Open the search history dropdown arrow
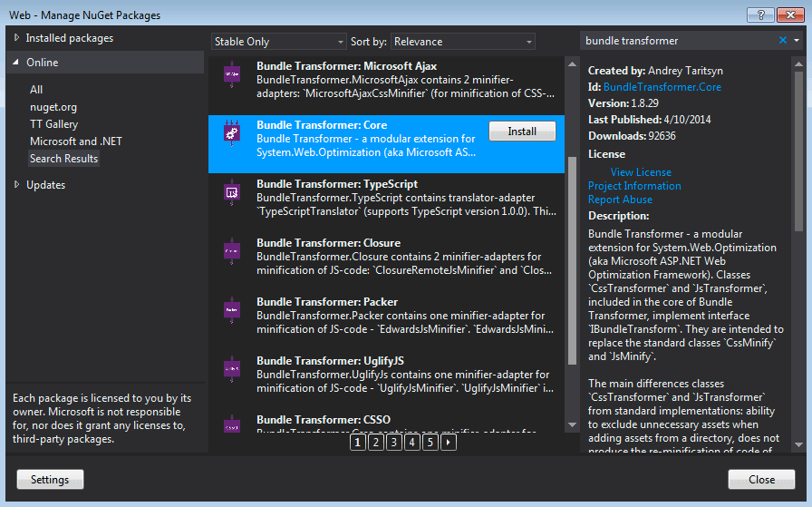Screen dimensions: 812x507 pos(797,41)
